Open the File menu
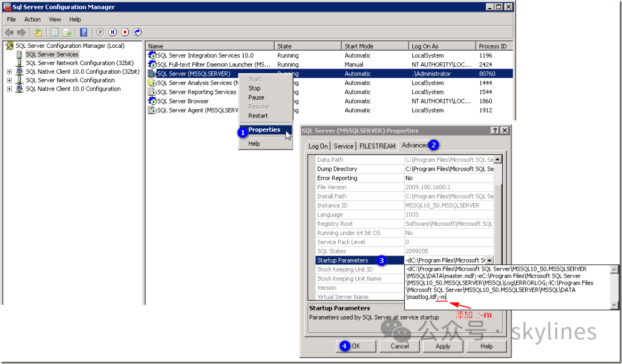622x364 pixels. click(12, 20)
